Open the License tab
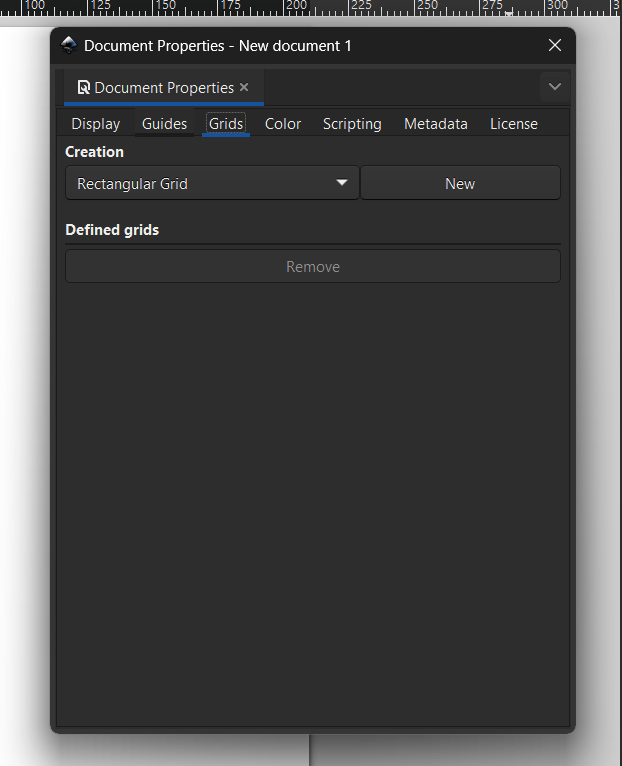 pos(514,124)
